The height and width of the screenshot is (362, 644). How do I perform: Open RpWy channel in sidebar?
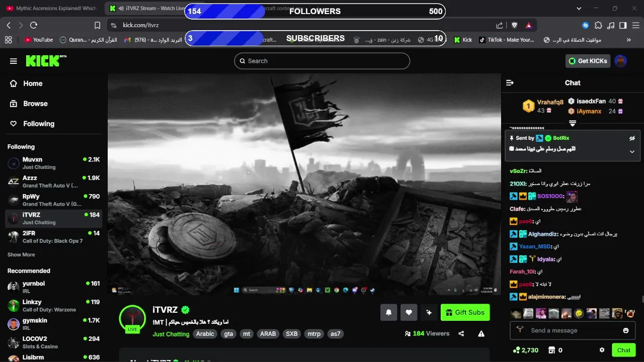click(x=54, y=200)
